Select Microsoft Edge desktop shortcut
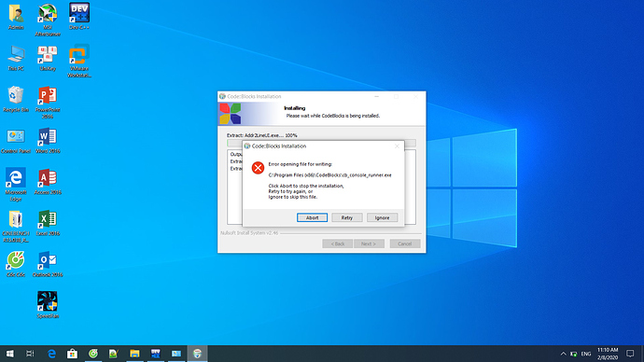The image size is (644, 362). [x=16, y=185]
